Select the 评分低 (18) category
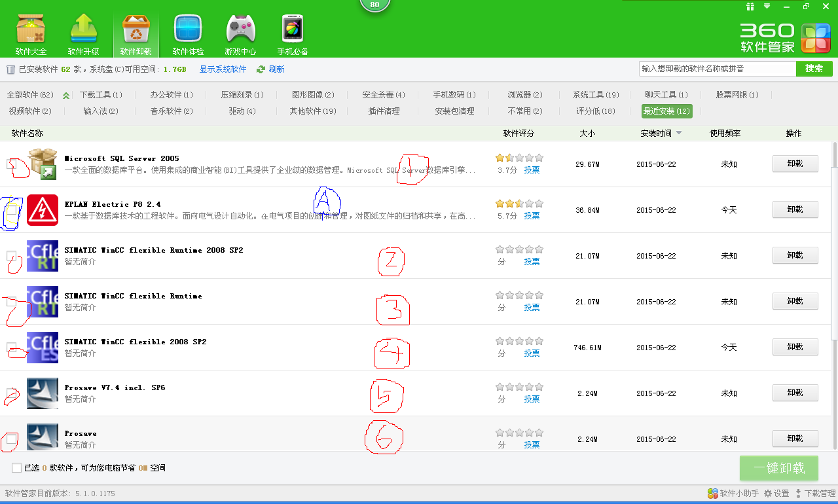 [x=596, y=111]
